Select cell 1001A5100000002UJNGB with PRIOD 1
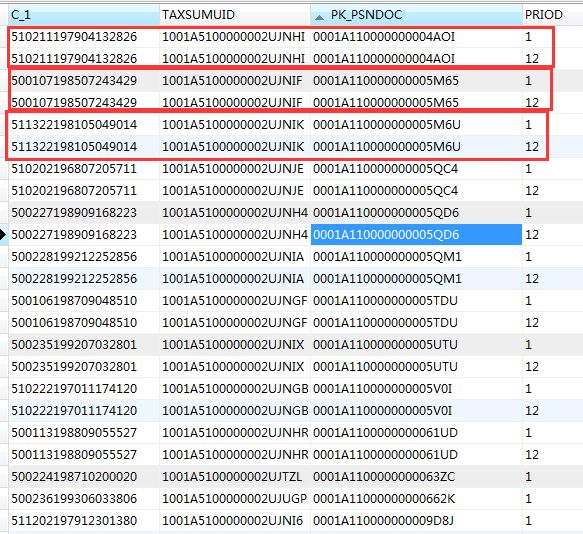The image size is (583, 534). pos(235,389)
